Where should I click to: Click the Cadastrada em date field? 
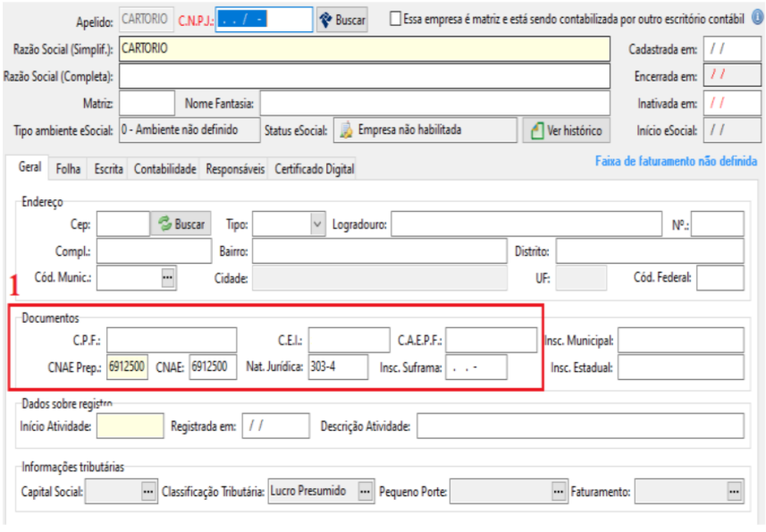point(732,49)
